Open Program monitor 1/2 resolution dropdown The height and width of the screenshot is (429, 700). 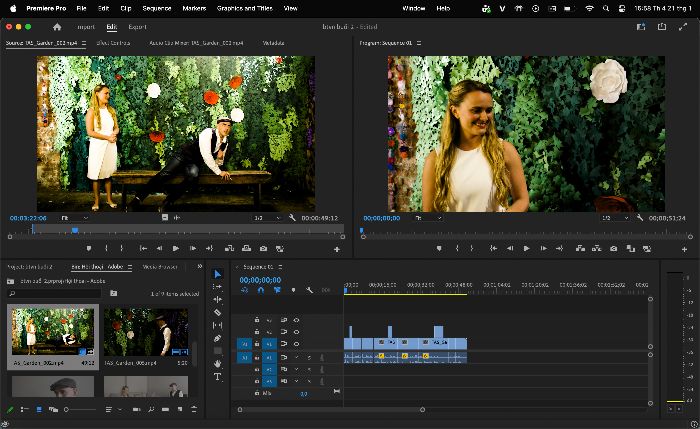(615, 218)
